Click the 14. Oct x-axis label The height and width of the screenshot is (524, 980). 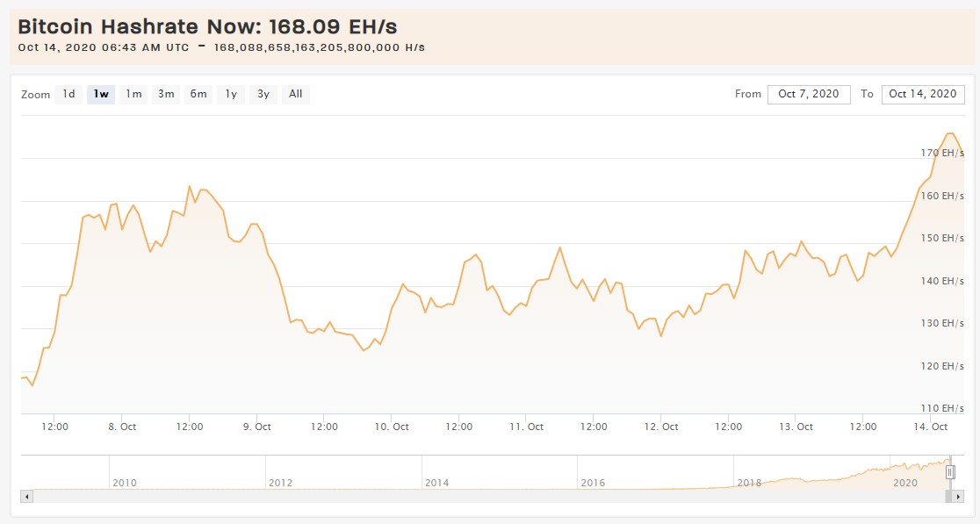pyautogui.click(x=931, y=427)
